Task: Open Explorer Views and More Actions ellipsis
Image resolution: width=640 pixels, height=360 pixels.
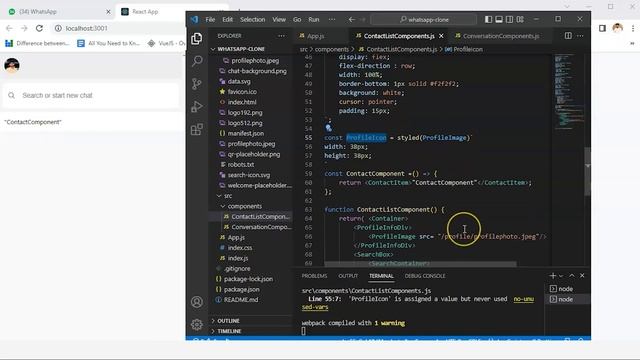Action: (282, 36)
